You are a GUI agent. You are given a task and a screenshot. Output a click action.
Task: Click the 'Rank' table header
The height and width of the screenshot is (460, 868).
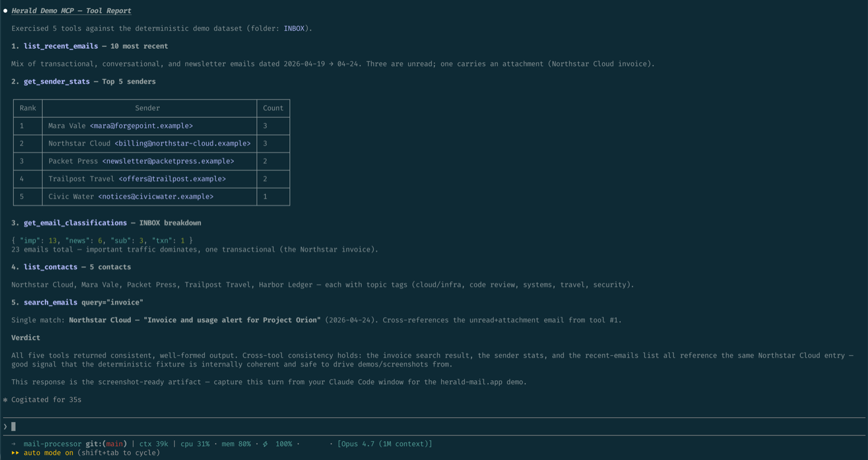click(28, 108)
